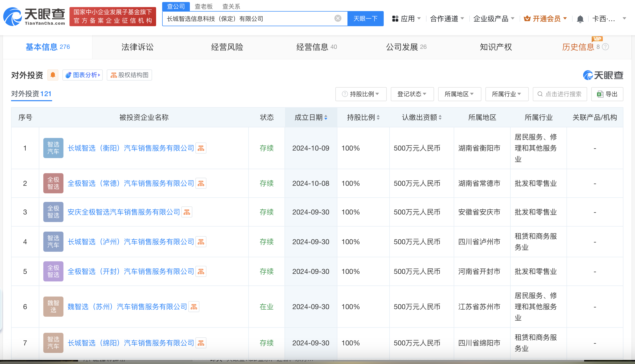Switch to the 查老板 search tab
The width and height of the screenshot is (635, 364).
204,6
